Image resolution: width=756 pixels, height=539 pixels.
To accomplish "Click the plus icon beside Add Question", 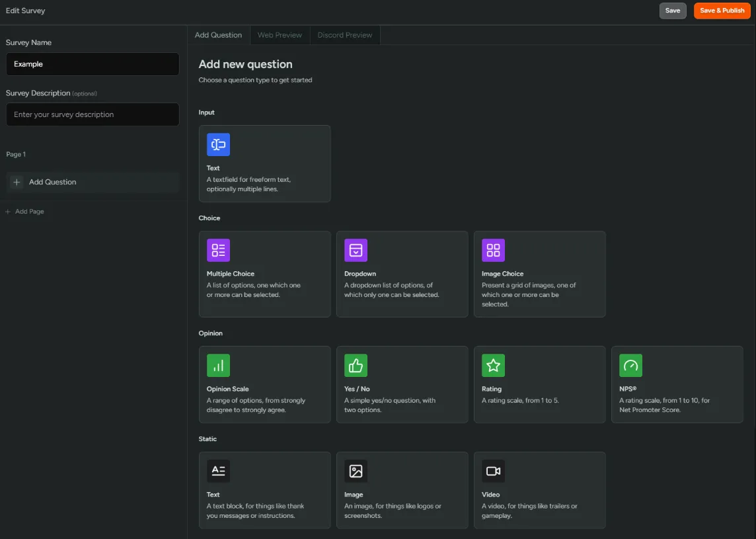I will [17, 182].
